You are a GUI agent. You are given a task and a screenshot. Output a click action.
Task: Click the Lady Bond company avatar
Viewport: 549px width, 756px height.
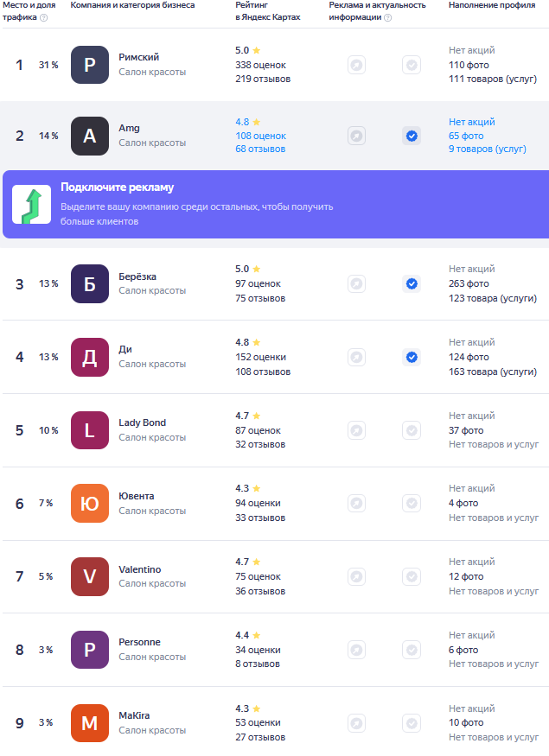coord(90,430)
